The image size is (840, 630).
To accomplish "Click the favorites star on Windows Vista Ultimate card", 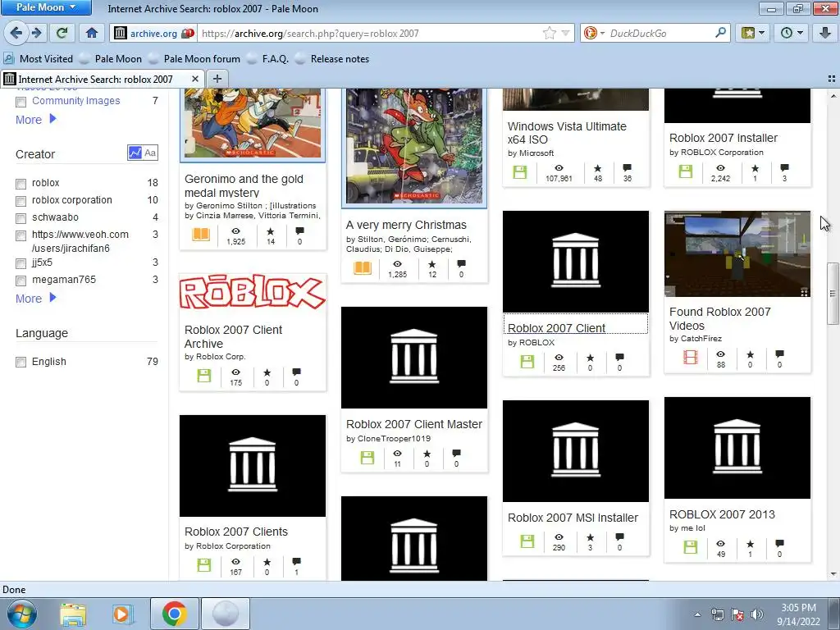I will pos(598,168).
